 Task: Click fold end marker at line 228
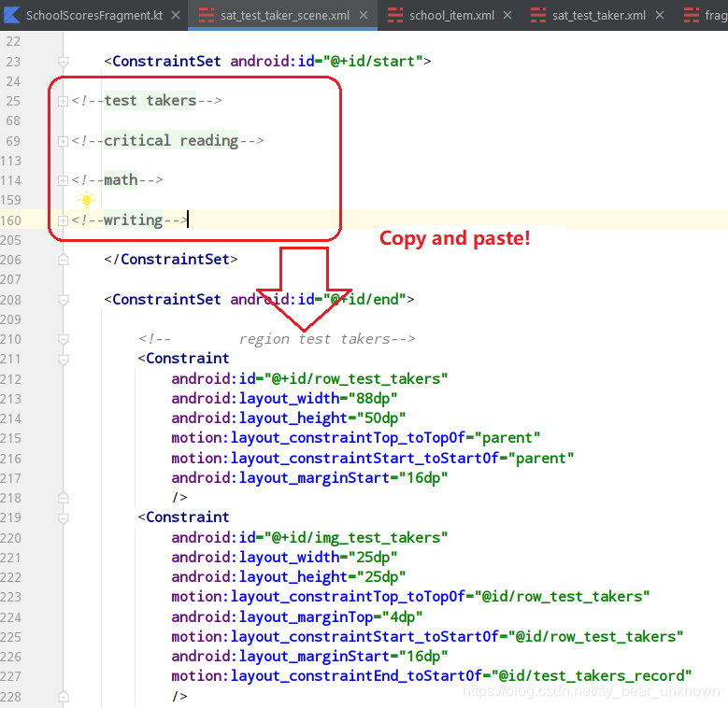pos(64,697)
